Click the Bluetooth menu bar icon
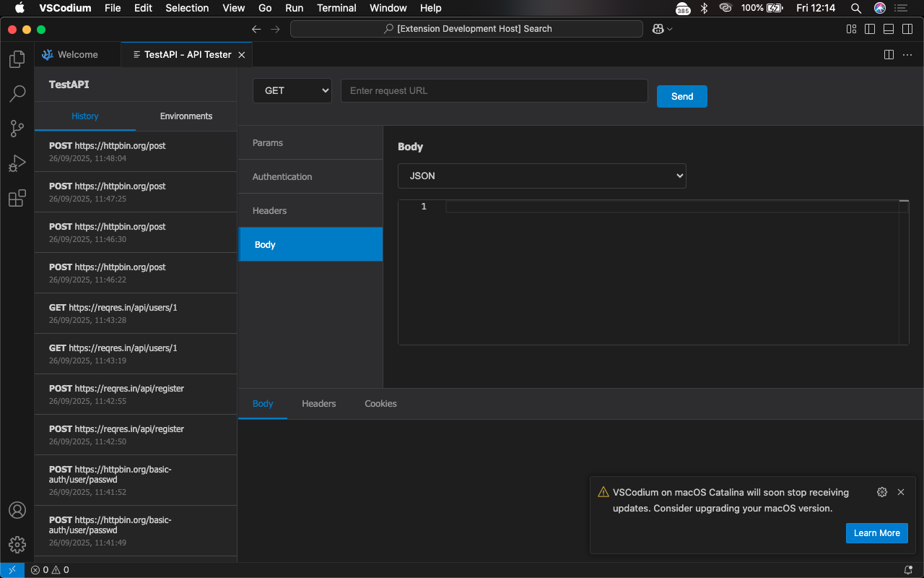924x578 pixels. tap(704, 8)
